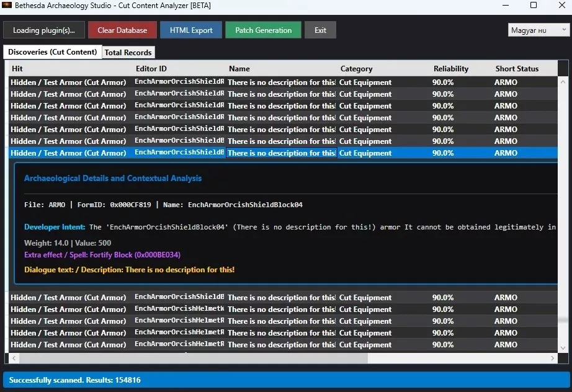Click the orange Dialogue text / Description line

click(x=130, y=270)
